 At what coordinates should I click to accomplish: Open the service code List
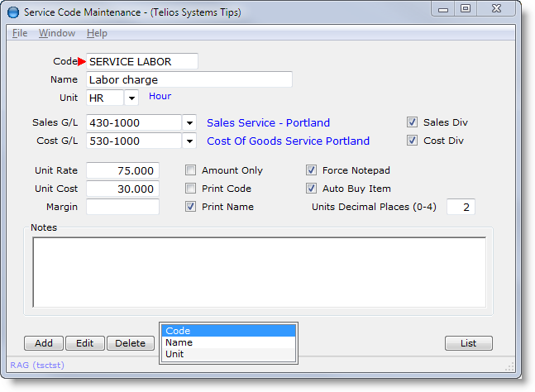click(x=468, y=343)
